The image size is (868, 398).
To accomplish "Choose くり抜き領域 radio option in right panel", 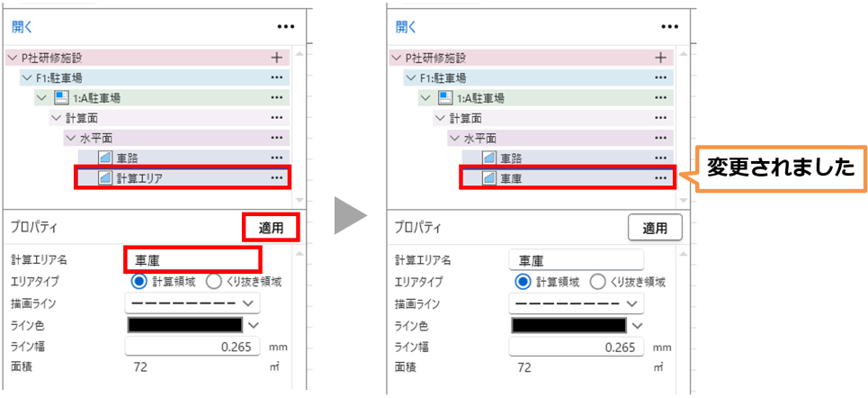I will tap(598, 281).
